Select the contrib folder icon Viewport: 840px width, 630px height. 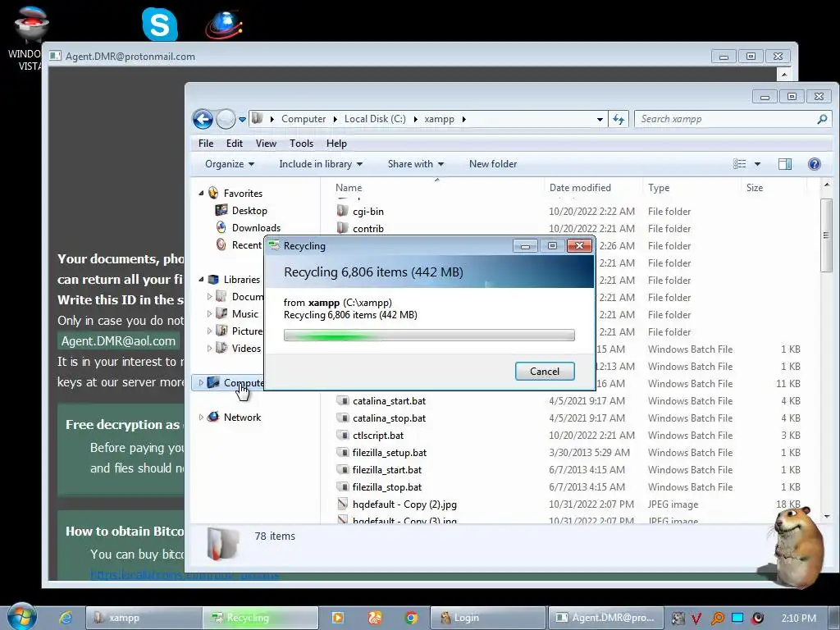pos(343,228)
